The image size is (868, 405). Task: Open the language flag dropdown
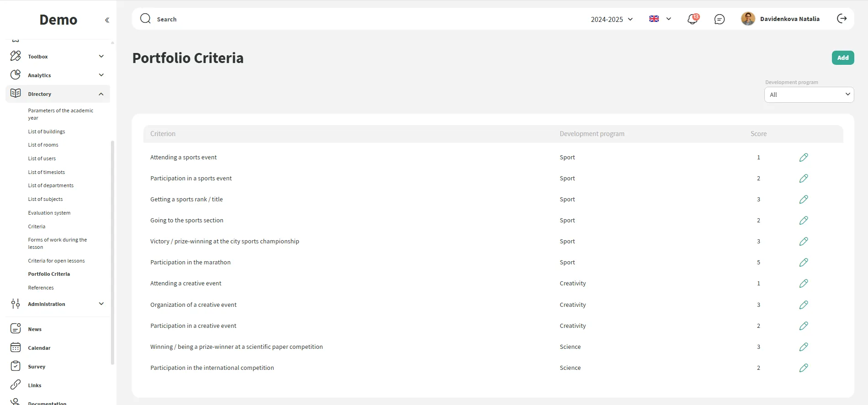(x=660, y=19)
